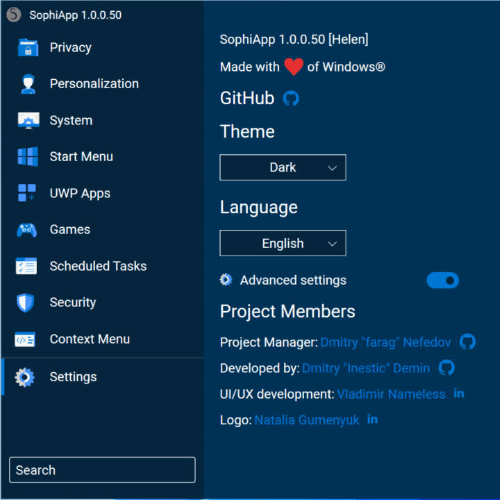Switch to the System section
Viewport: 500px width, 500px height.
point(71,121)
